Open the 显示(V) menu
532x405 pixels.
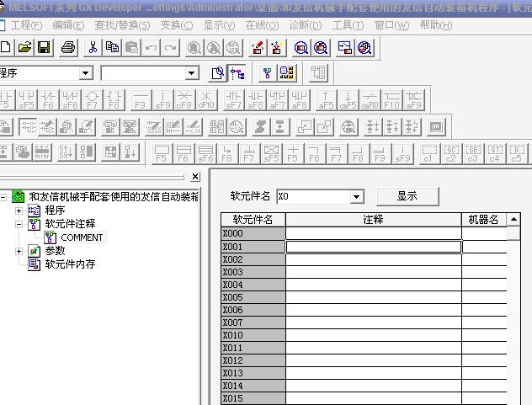point(219,25)
